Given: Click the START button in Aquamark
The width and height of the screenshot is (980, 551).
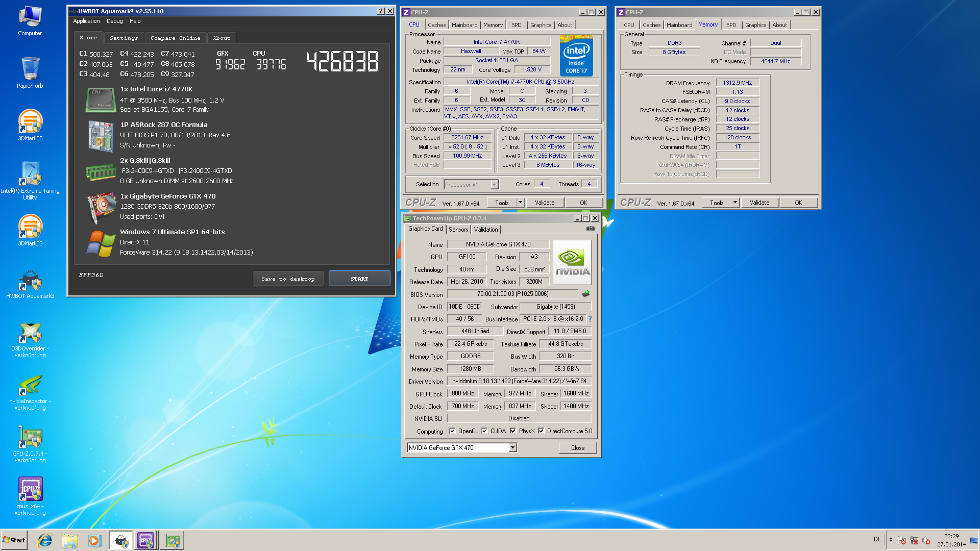Looking at the screenshot, I should tap(359, 279).
